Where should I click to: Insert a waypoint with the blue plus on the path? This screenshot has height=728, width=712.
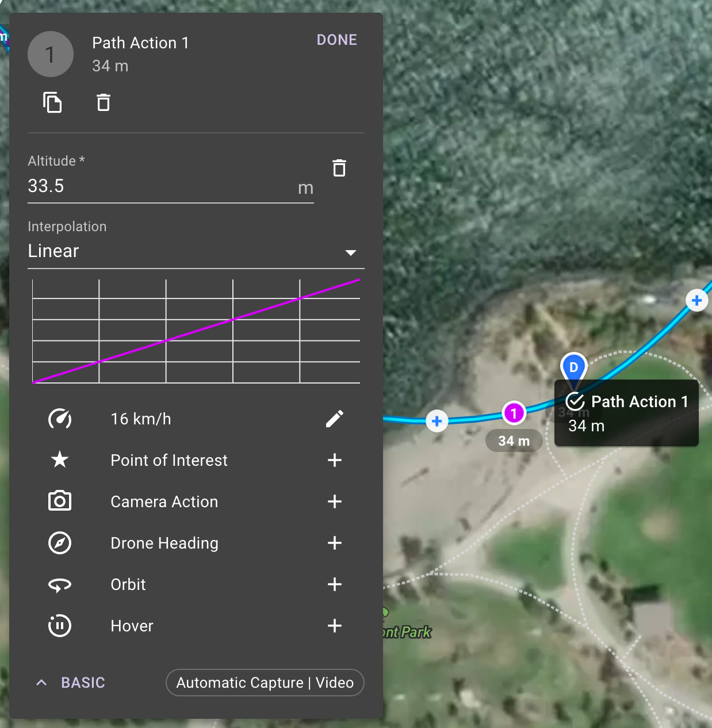point(437,420)
